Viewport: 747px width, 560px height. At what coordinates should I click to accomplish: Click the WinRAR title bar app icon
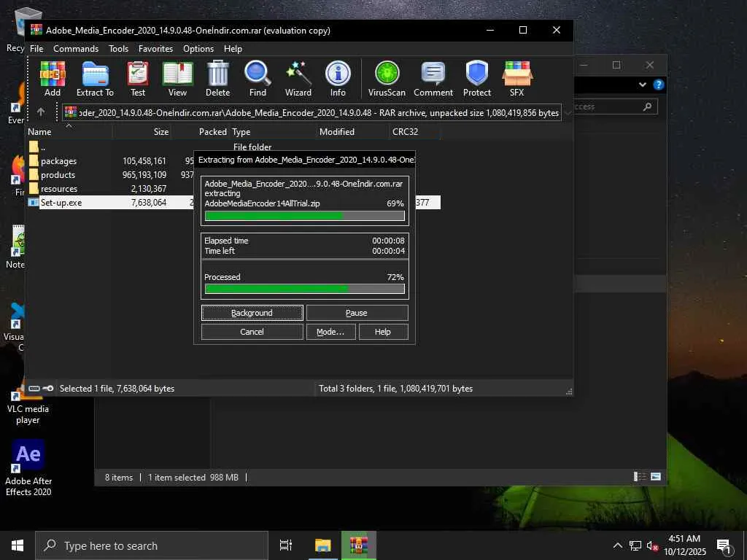pos(36,30)
